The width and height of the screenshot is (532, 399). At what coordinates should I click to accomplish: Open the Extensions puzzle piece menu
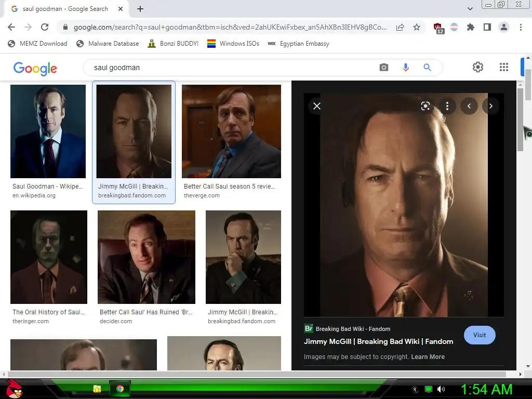(x=470, y=27)
